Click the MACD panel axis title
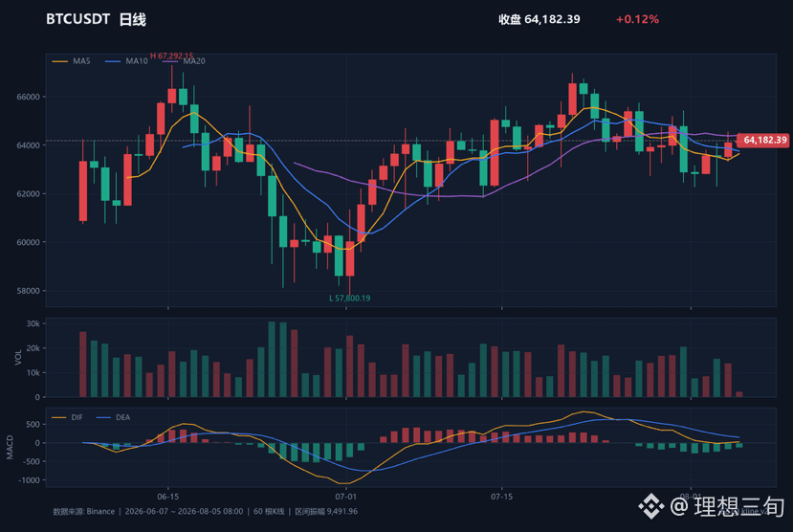The height and width of the screenshot is (532, 793). (x=10, y=447)
